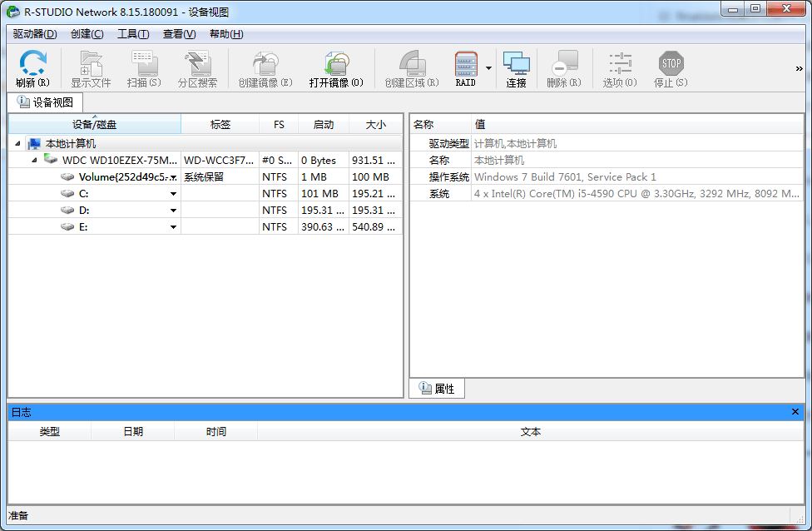The image size is (812, 531).
Task: Click the 刷新 (Refresh) toolbar icon
Action: (x=32, y=67)
